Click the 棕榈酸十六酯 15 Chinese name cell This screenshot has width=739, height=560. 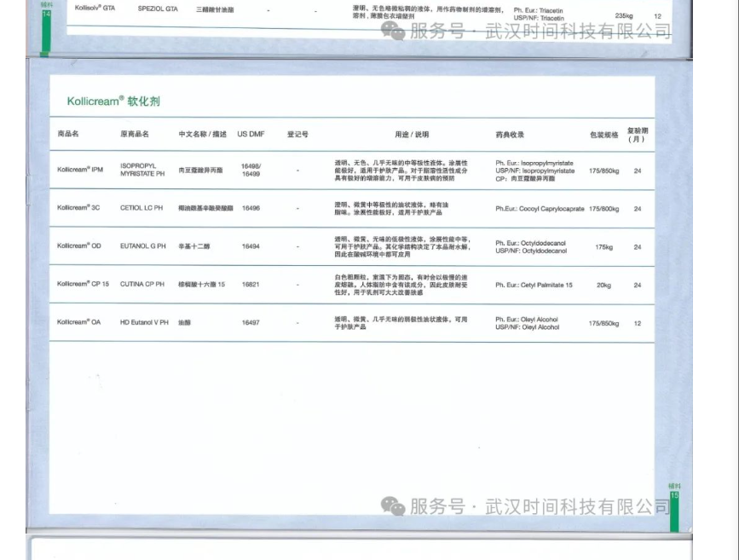[202, 285]
